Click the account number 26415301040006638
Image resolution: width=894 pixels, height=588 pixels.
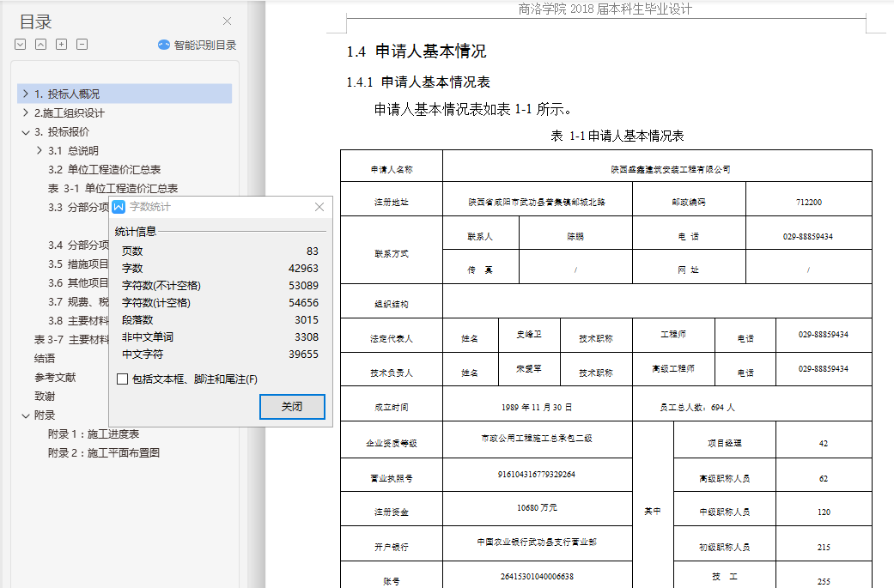point(537,577)
